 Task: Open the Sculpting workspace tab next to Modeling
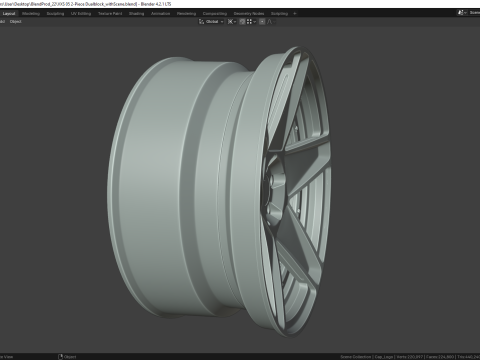point(55,14)
